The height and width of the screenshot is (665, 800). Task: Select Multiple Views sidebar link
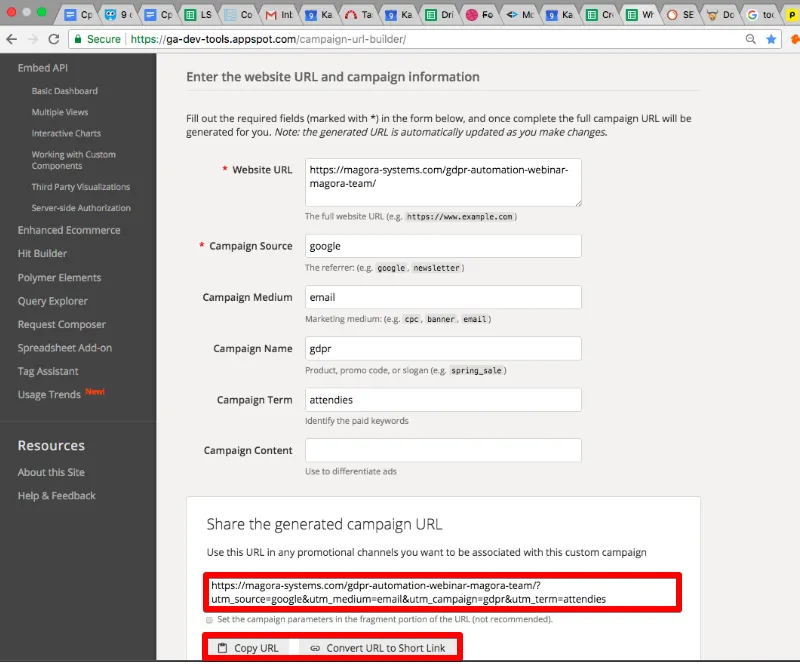click(60, 112)
